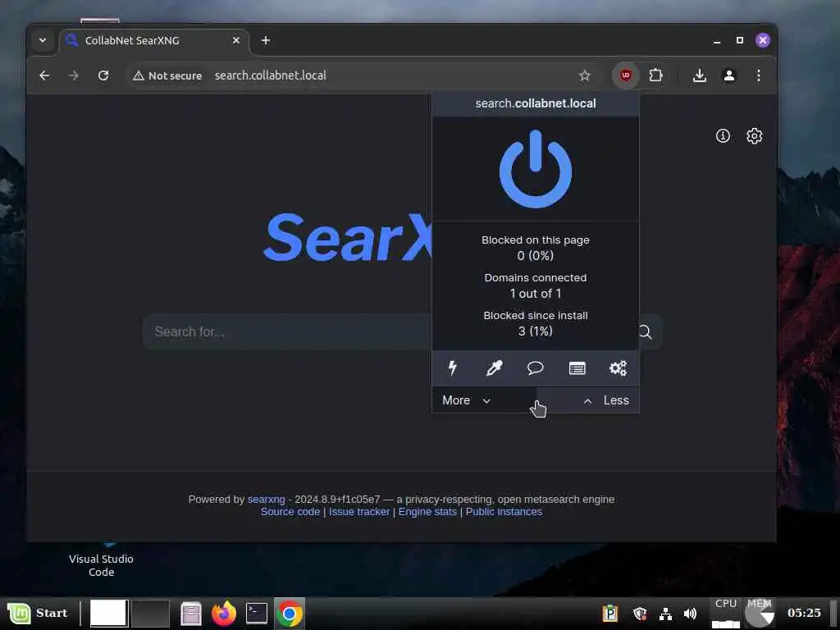This screenshot has height=630, width=840.
Task: Toggle uBlock Origin power button for this site
Action: pos(535,169)
